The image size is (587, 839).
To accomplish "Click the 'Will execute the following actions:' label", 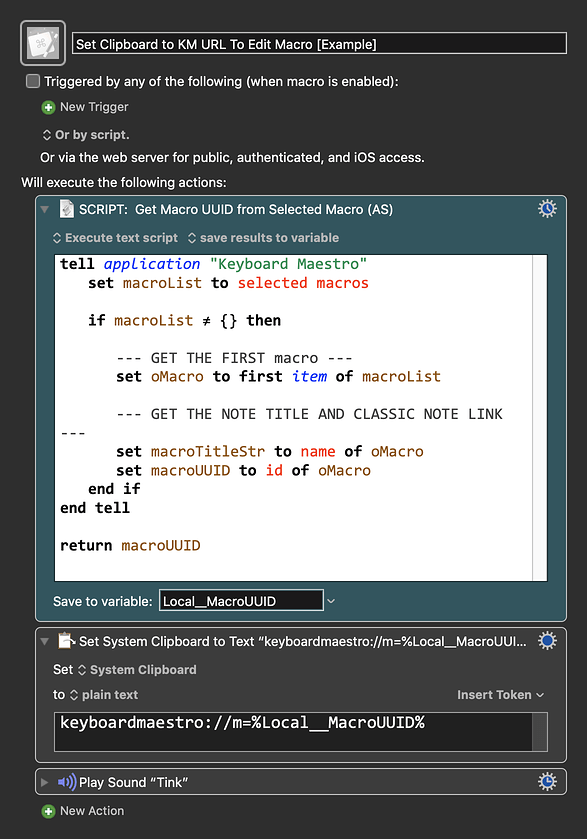I will (124, 182).
